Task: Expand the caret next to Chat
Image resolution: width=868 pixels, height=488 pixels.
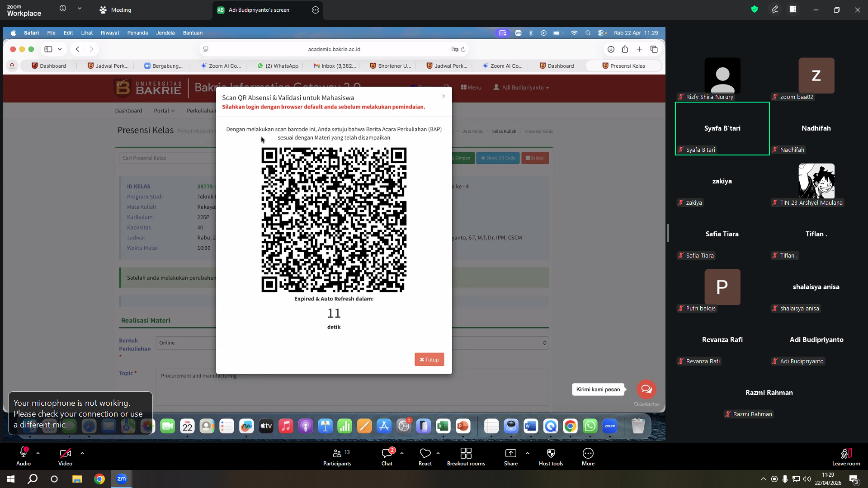Action: (402, 453)
